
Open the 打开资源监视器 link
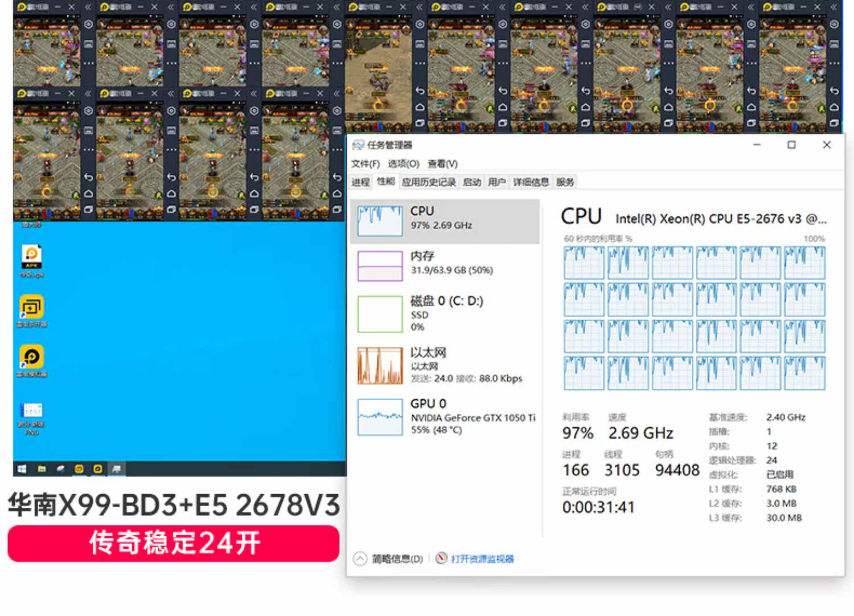(483, 559)
